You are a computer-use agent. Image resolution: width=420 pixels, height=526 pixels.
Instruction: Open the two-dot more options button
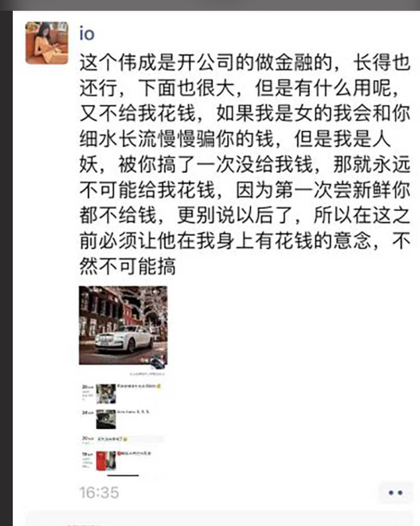coord(395,492)
